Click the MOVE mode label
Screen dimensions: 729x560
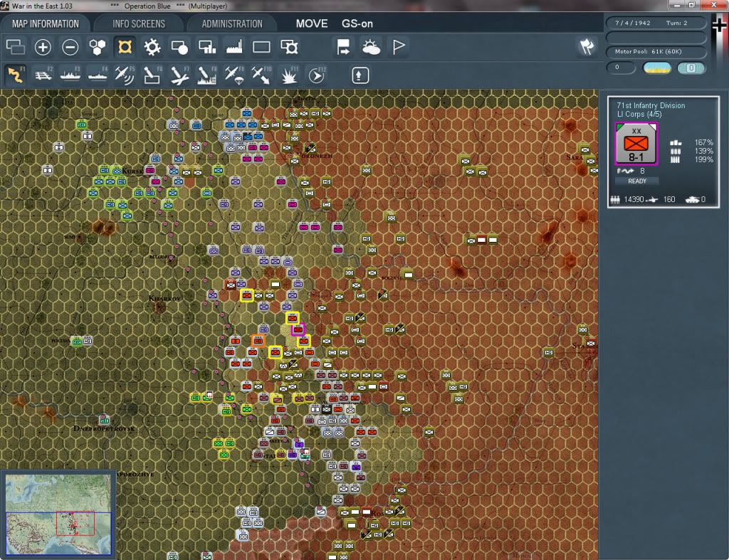312,23
